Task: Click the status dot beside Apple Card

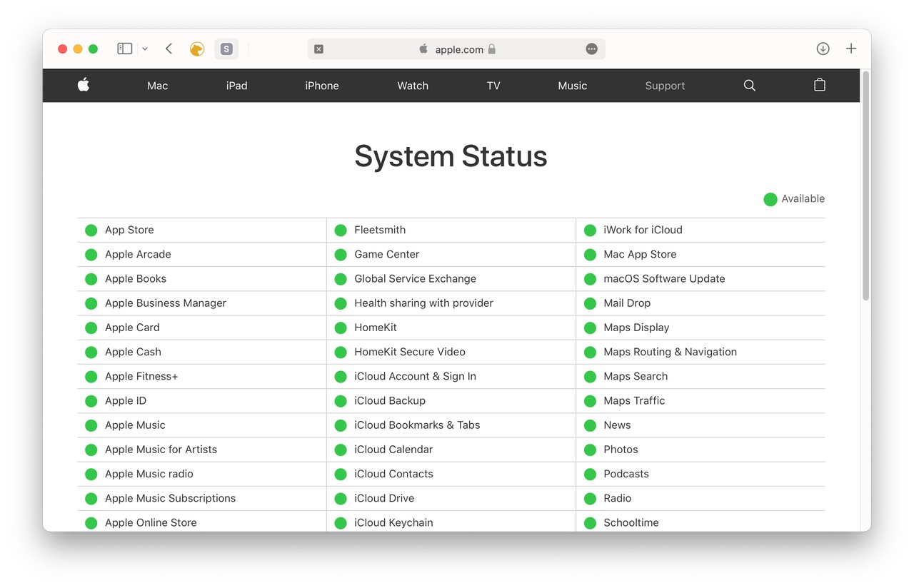Action: pos(91,328)
